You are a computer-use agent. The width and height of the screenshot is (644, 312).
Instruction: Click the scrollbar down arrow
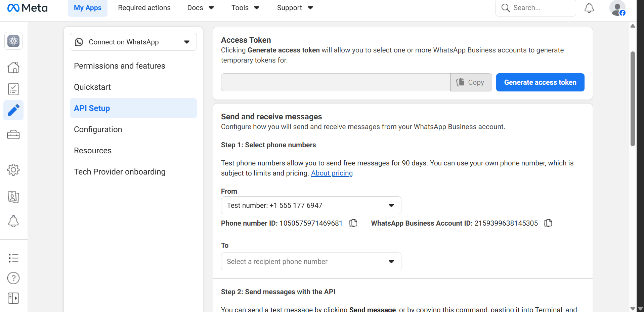[x=633, y=309]
